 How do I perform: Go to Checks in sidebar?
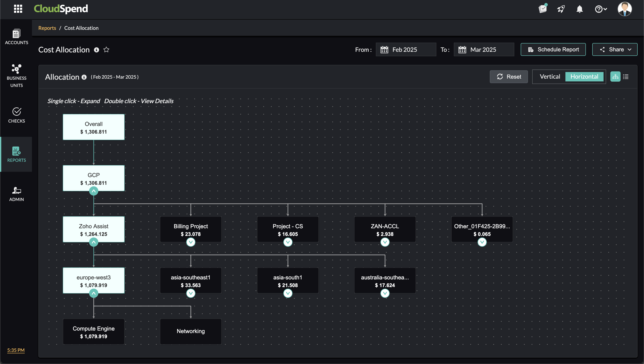coord(16,115)
